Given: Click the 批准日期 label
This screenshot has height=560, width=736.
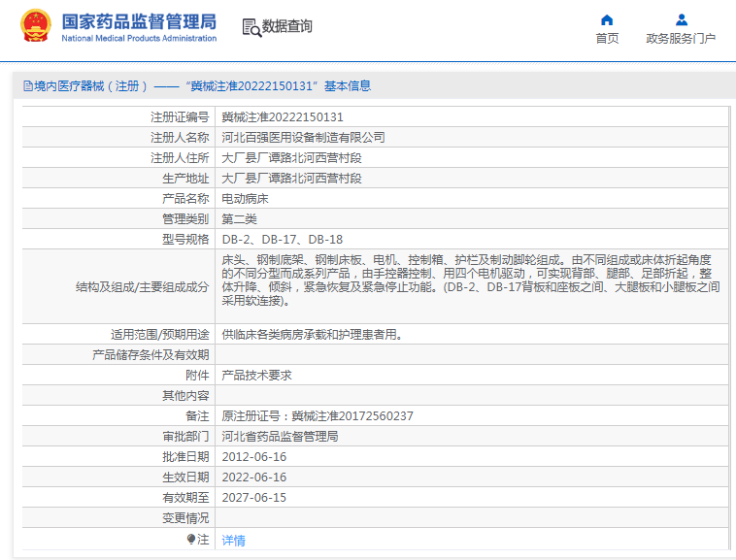Looking at the screenshot, I should click(185, 457).
